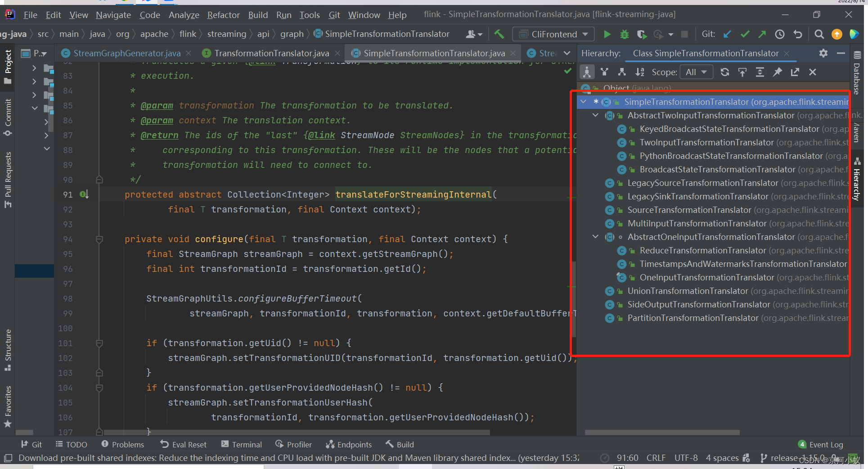Switch to supertypes hierarchy view
Image resolution: width=868 pixels, height=469 pixels.
pyautogui.click(x=604, y=72)
